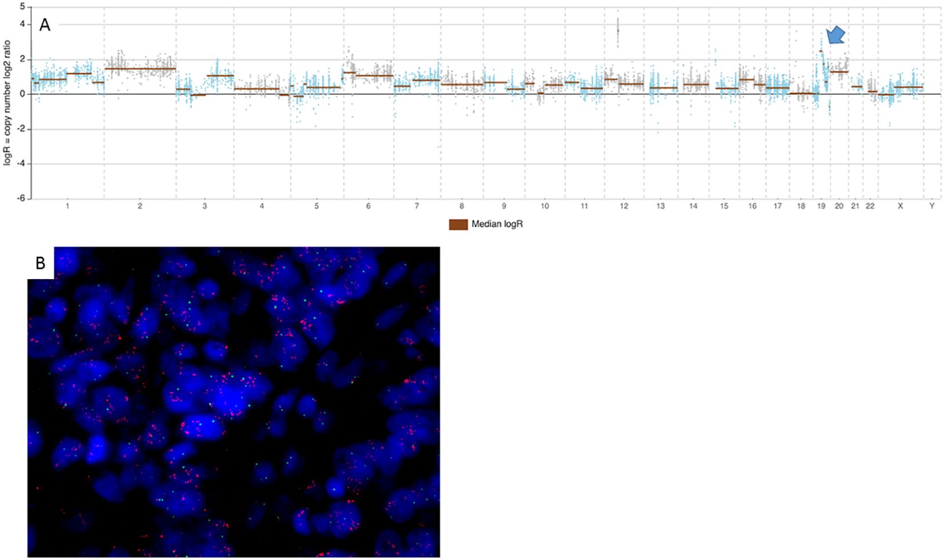Viewport: 945px width, 560px height.
Task: Click chromosome 4 label on x-axis
Action: point(262,206)
